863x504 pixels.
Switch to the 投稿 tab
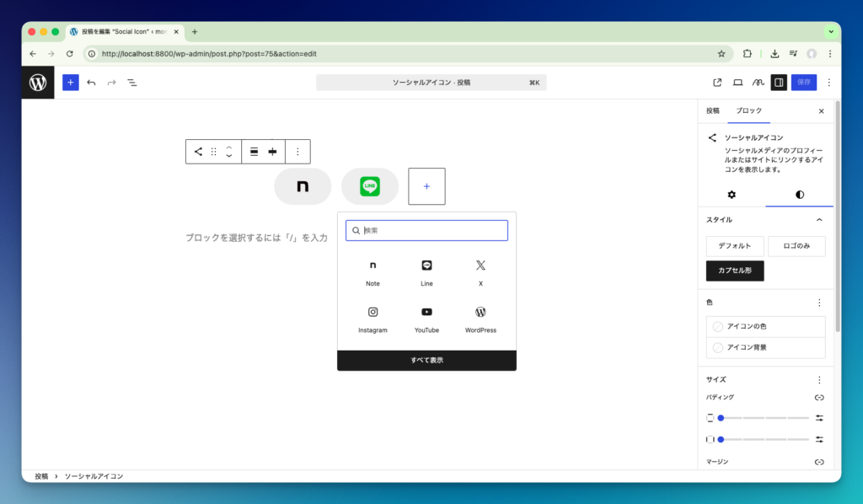pyautogui.click(x=713, y=110)
